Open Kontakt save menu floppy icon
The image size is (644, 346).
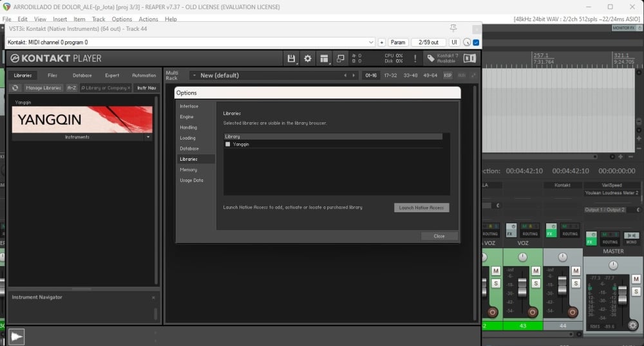291,59
